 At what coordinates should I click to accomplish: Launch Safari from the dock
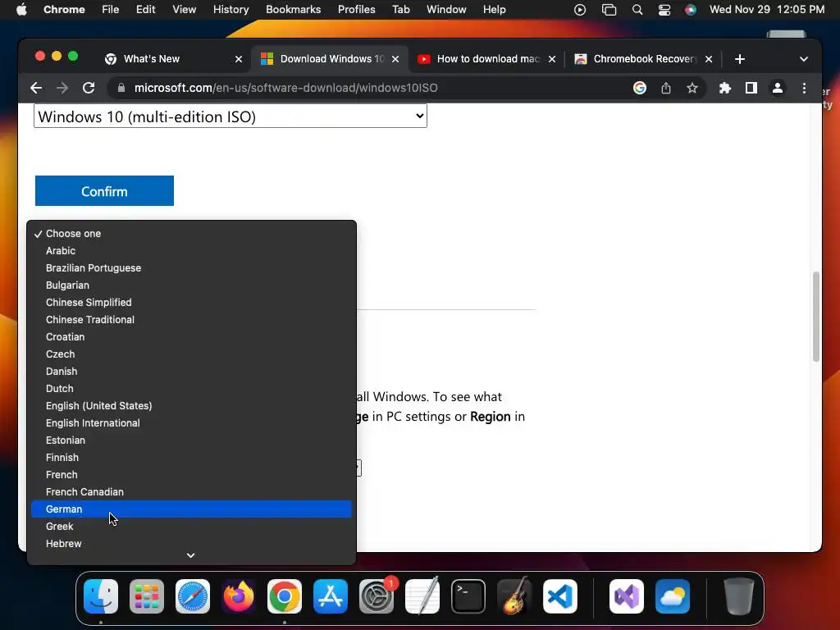pos(192,596)
